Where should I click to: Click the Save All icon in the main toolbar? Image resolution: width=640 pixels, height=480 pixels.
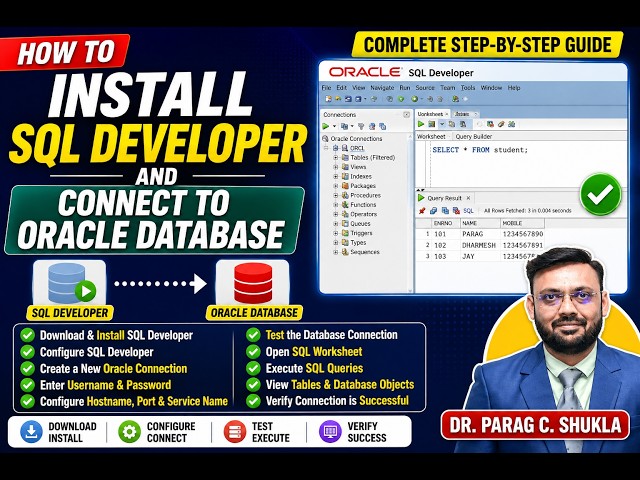(358, 99)
